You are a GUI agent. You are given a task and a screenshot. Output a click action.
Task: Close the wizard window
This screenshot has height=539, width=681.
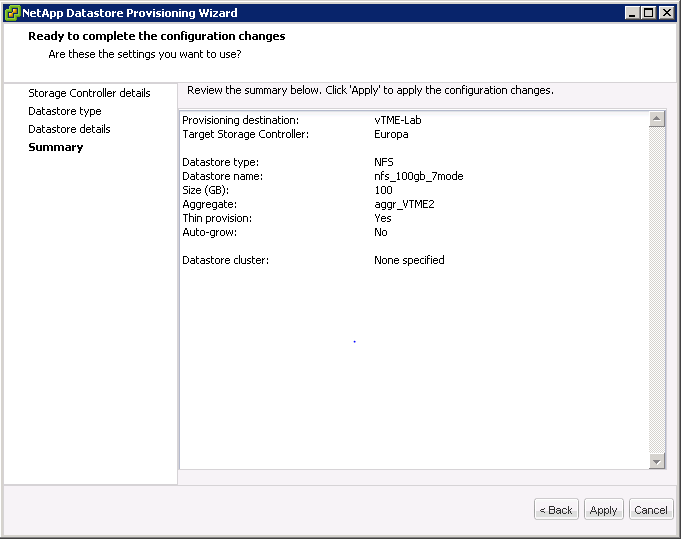[x=666, y=13]
